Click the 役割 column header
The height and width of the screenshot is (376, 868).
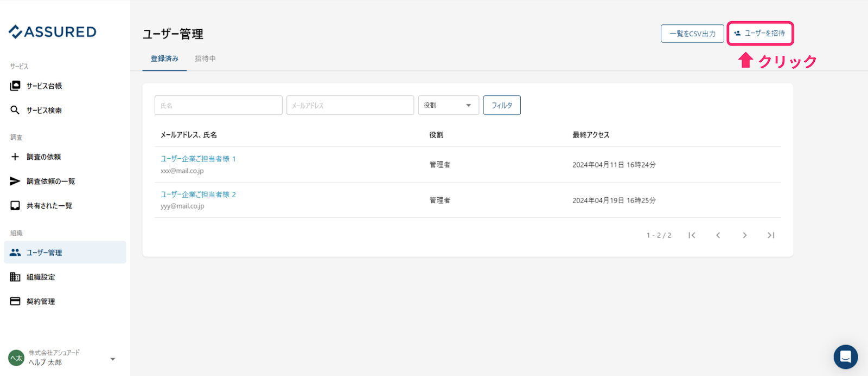436,135
